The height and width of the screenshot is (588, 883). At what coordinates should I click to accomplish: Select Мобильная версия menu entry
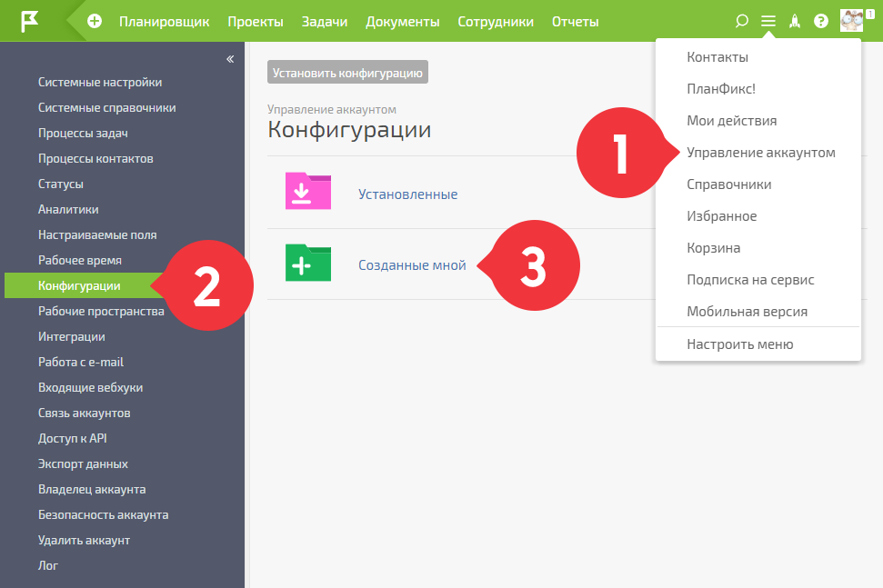[x=747, y=312]
